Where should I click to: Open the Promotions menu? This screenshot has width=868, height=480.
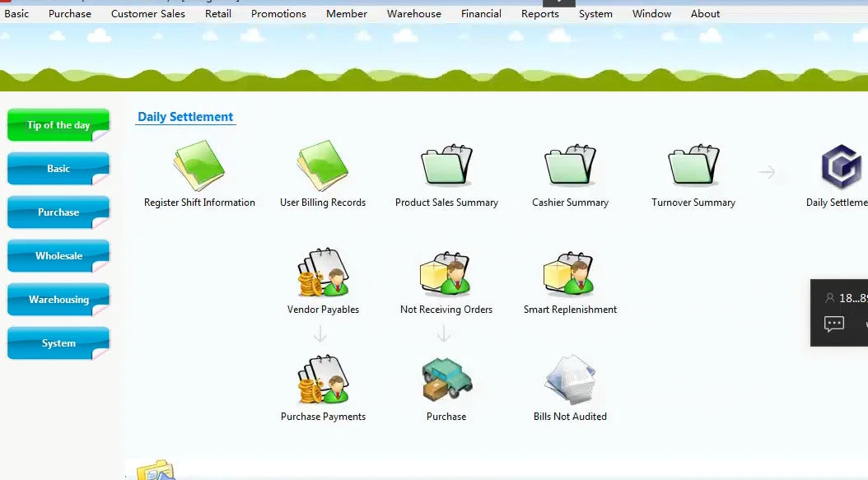(x=278, y=14)
